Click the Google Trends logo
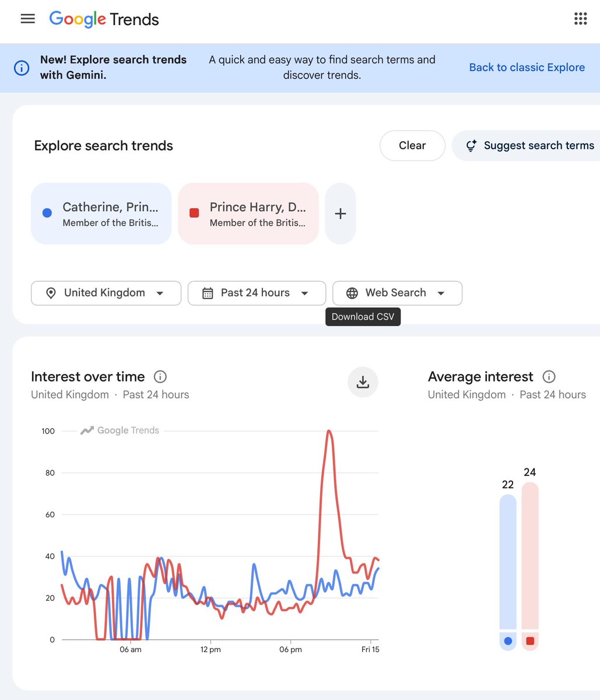600x700 pixels. click(x=104, y=19)
